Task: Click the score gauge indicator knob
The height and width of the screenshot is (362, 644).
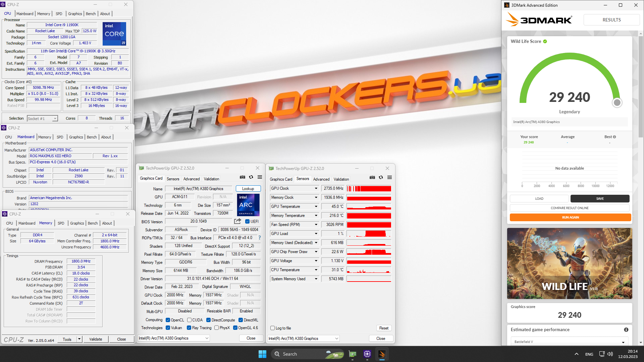Action: point(617,103)
